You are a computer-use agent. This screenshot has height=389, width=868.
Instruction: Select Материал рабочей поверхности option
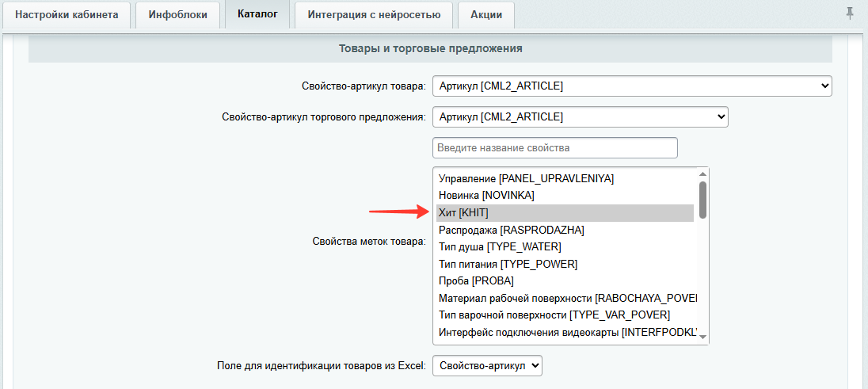click(565, 298)
